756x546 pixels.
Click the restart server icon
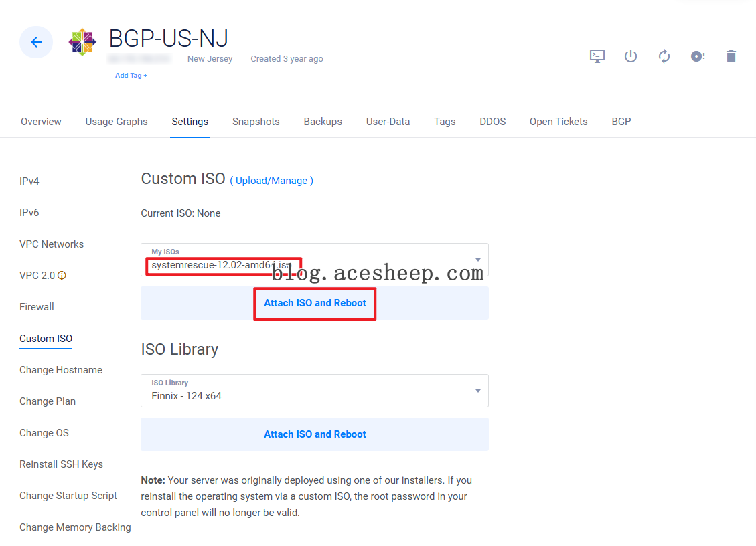(x=664, y=56)
